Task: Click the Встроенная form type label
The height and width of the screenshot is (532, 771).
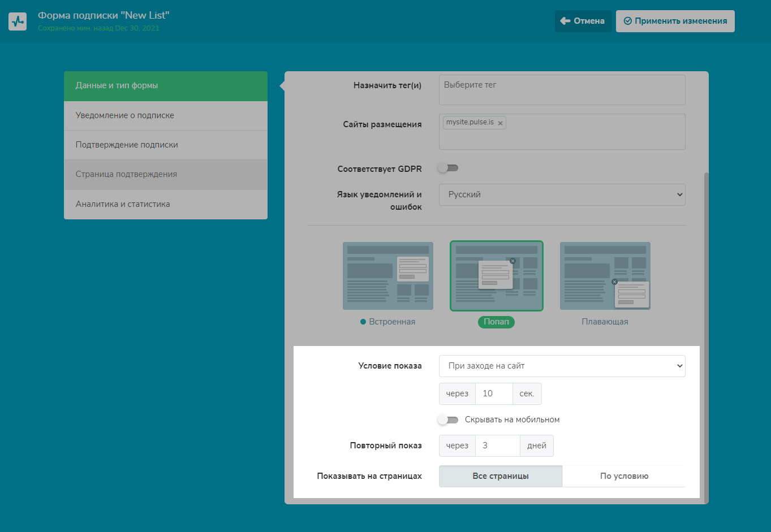Action: click(x=391, y=322)
